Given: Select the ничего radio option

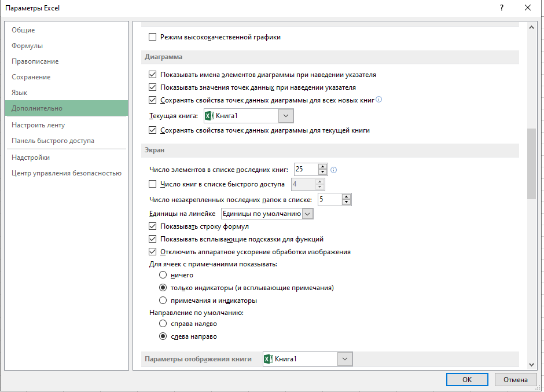Looking at the screenshot, I should point(163,275).
